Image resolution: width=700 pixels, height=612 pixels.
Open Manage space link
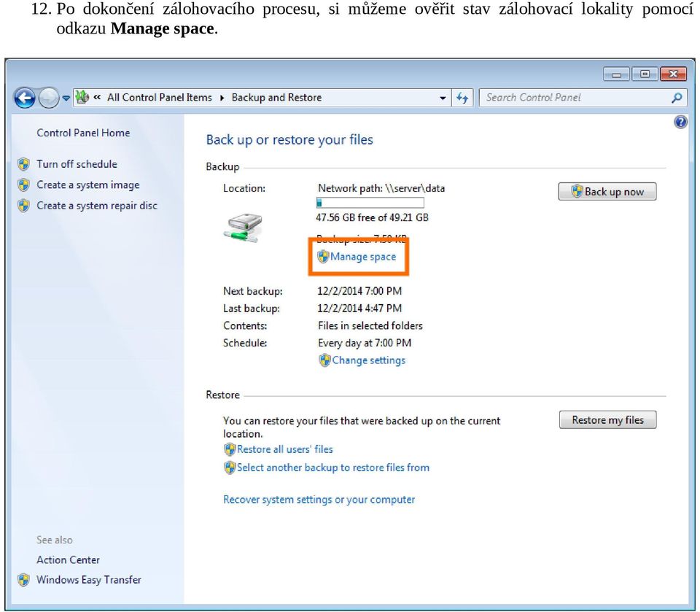[363, 257]
